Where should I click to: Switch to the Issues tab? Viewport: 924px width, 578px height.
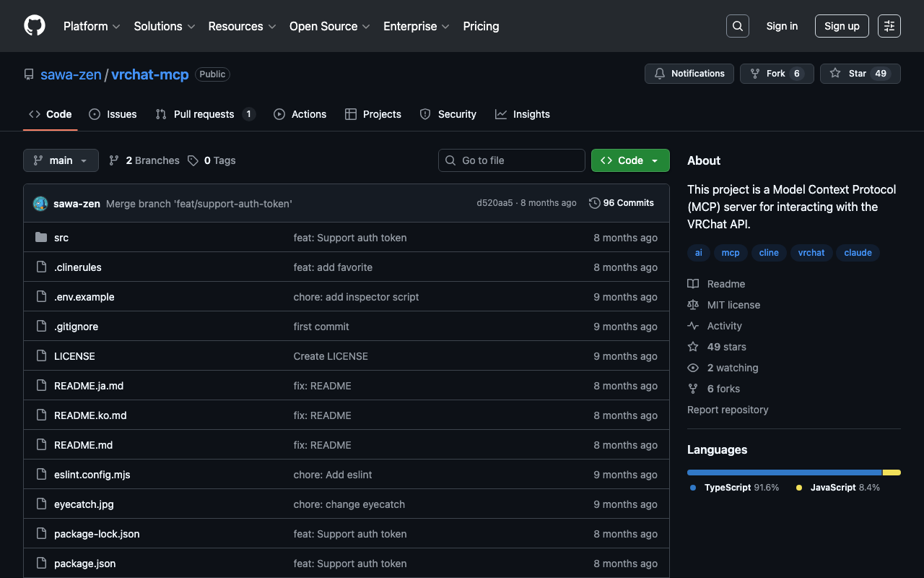[x=113, y=114]
